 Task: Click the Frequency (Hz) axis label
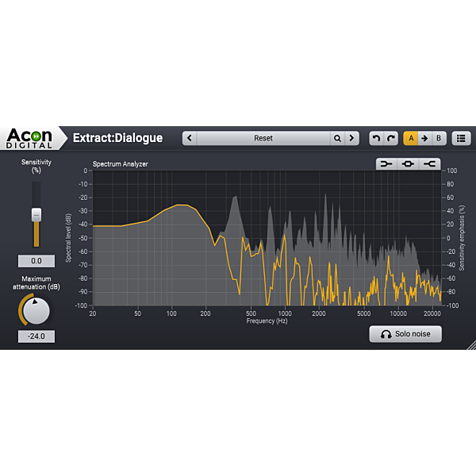pos(267,321)
